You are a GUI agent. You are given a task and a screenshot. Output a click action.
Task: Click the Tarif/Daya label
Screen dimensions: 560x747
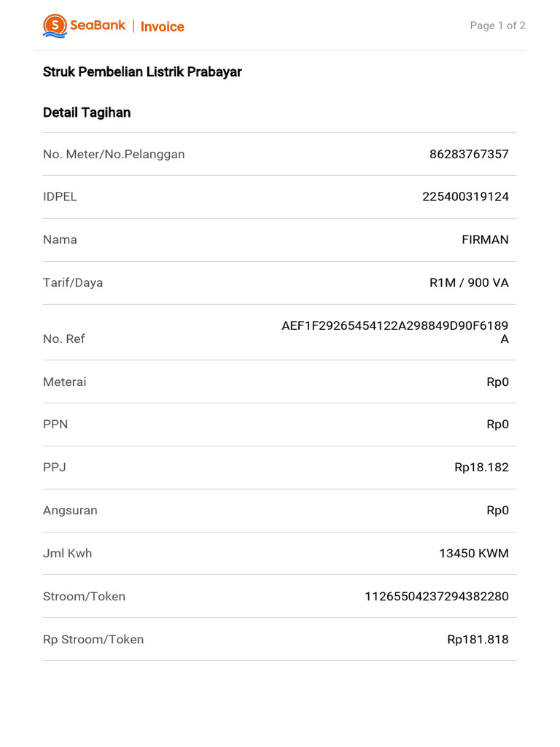(x=73, y=282)
